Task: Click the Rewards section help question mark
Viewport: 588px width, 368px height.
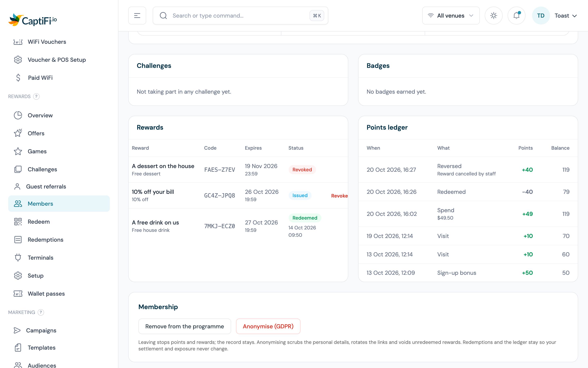Action: pyautogui.click(x=36, y=96)
